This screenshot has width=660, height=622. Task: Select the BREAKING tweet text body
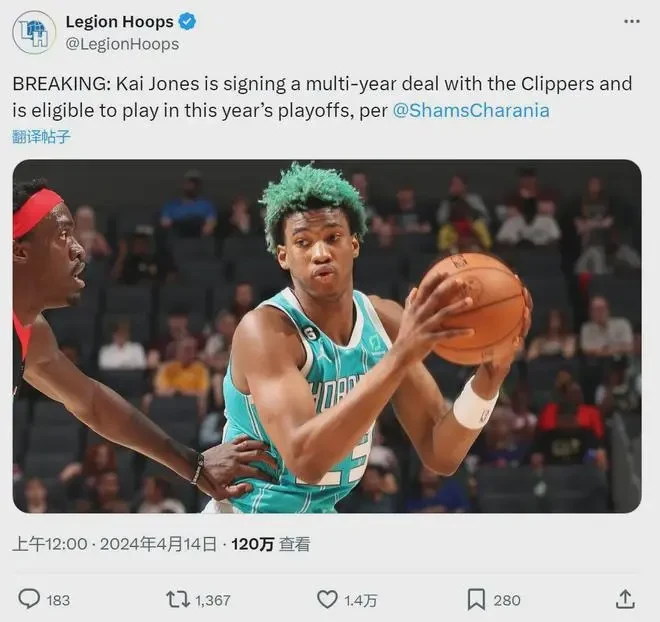pos(322,97)
